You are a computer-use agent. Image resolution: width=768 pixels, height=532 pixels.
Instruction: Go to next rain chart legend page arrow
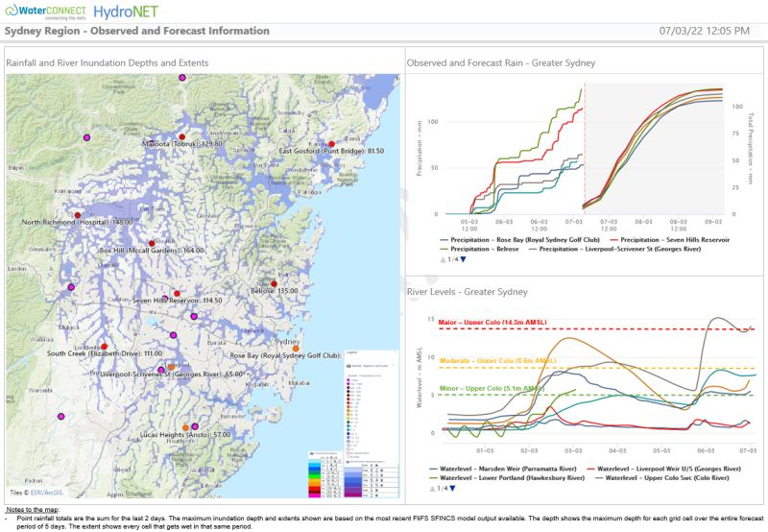click(463, 259)
